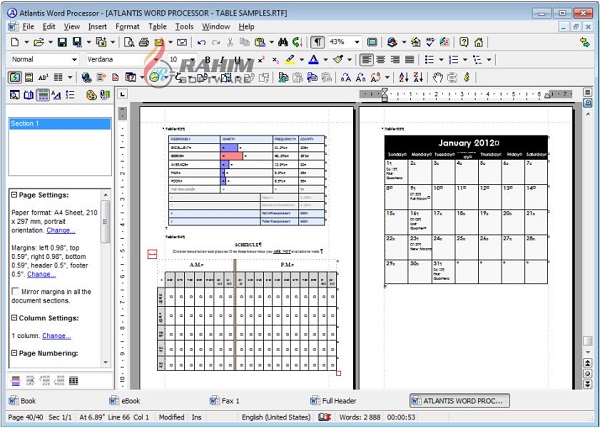Click the home page icon
Image resolution: width=600 pixels, height=428 pixels.
479,42
